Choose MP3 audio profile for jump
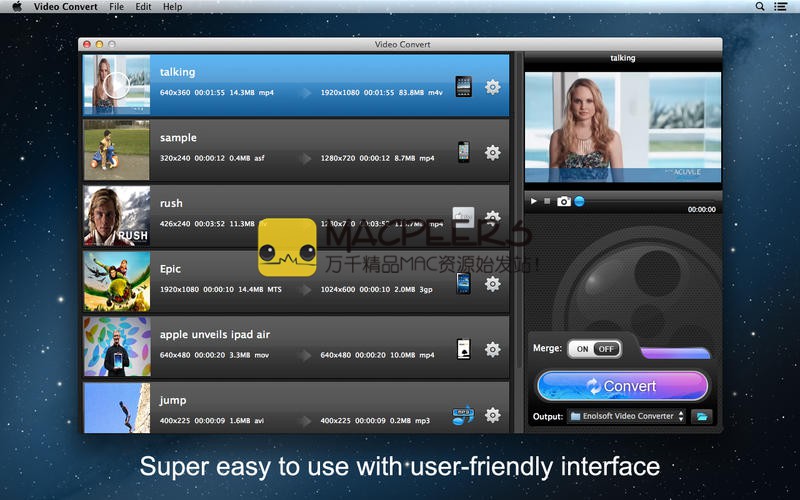This screenshot has height=500, width=800. point(463,415)
